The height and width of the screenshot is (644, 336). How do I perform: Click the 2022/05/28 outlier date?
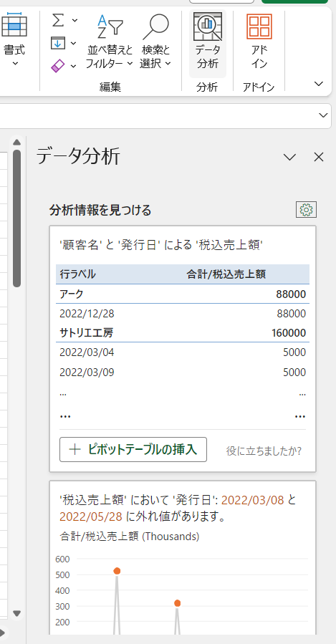coord(91,516)
